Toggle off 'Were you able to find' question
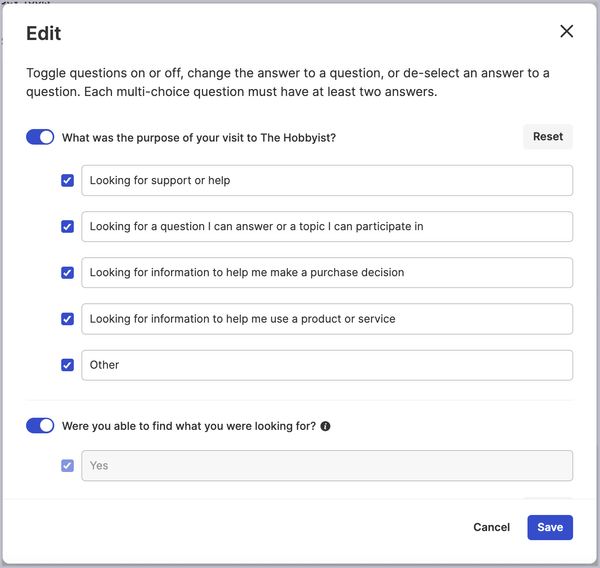Screen dimensions: 600x568 [40, 425]
